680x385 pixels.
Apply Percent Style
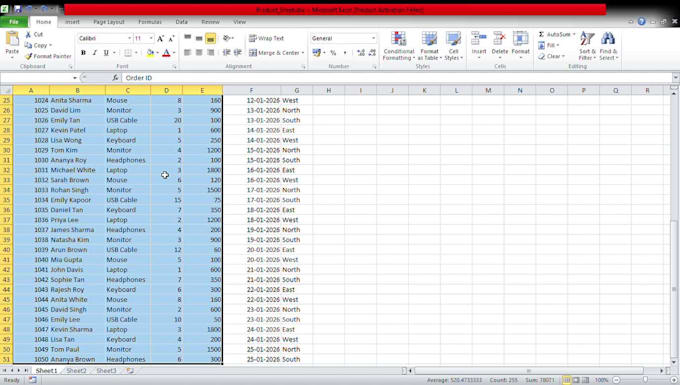(333, 52)
